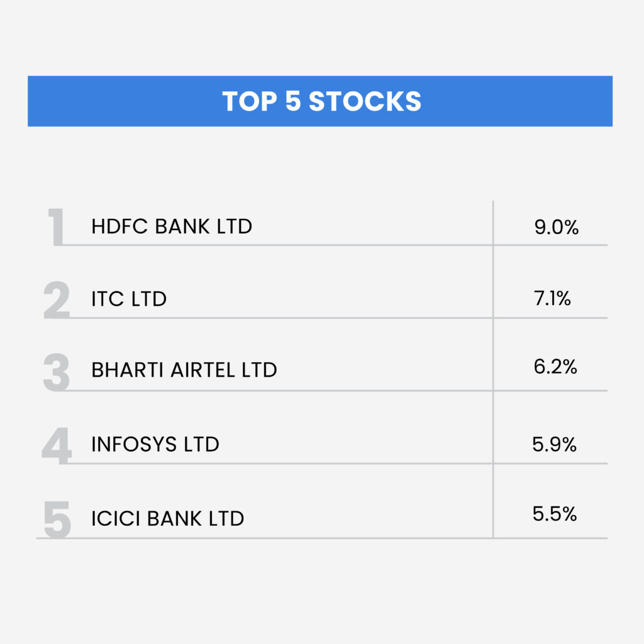Click the TOP 5 STOCKS header banner
Screen dimensions: 644x644
click(320, 101)
